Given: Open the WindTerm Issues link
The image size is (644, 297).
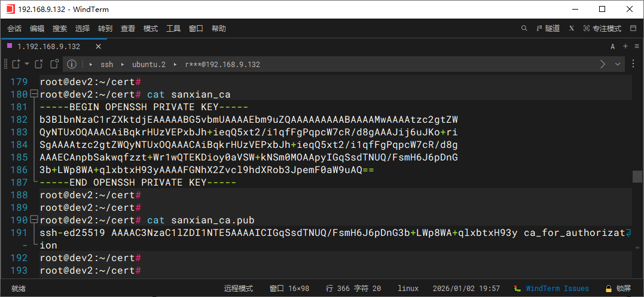Looking at the screenshot, I should click(x=557, y=289).
